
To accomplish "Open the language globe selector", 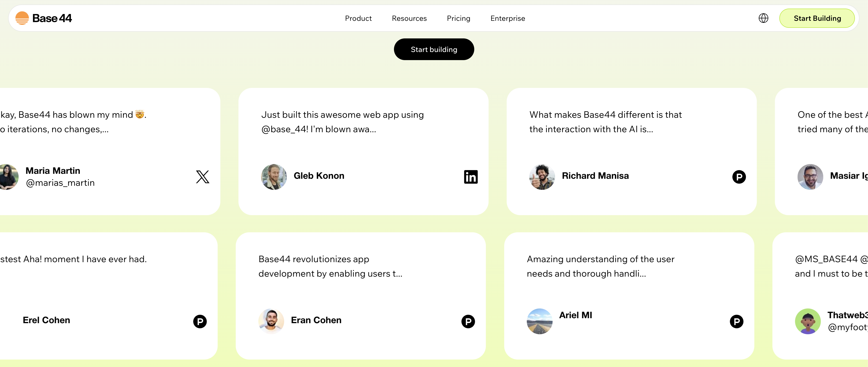I will [x=763, y=18].
